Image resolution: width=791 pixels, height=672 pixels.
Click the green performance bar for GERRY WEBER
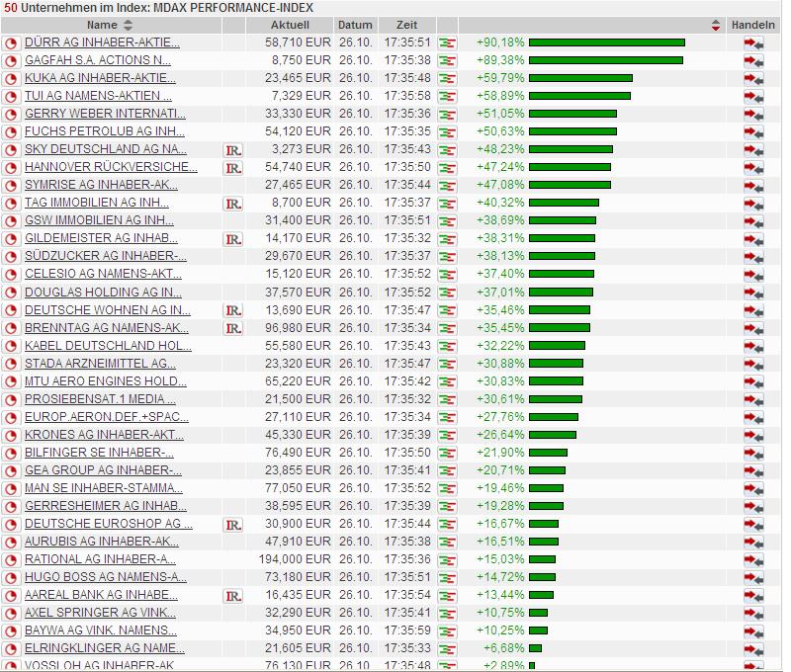click(x=573, y=114)
